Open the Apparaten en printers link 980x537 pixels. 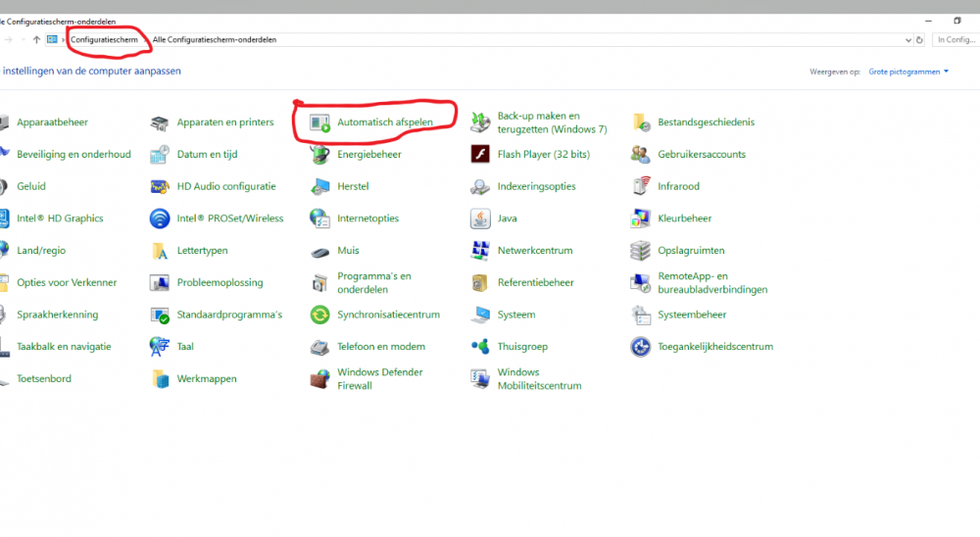tap(224, 122)
